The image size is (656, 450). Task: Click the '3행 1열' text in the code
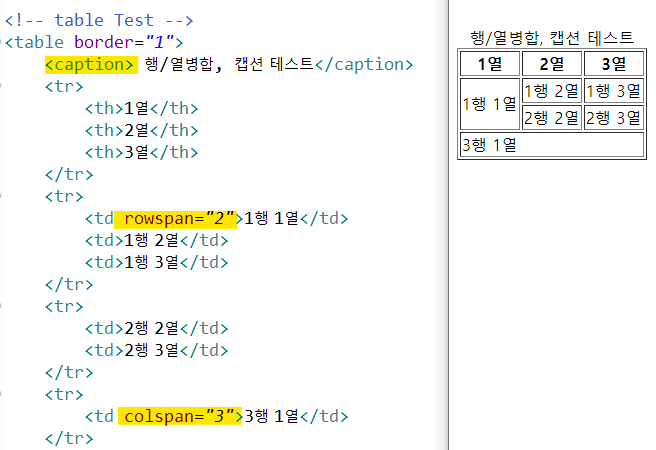271,417
